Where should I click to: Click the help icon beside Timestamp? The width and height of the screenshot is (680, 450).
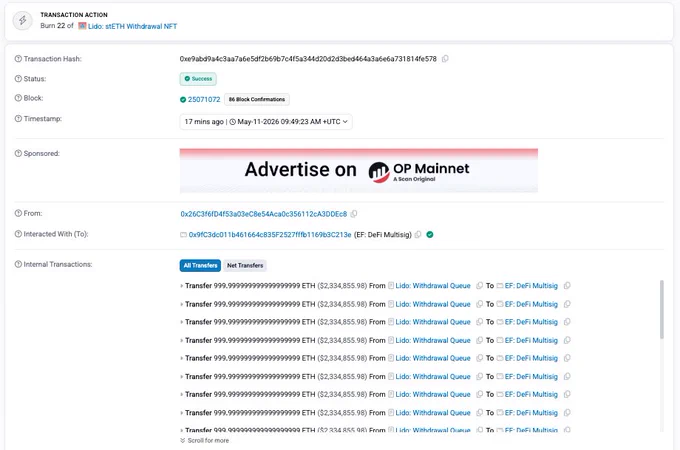click(x=18, y=118)
